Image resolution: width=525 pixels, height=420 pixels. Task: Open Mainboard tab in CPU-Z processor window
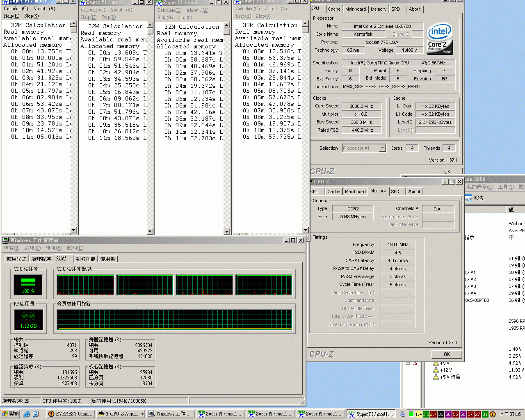coord(356,9)
